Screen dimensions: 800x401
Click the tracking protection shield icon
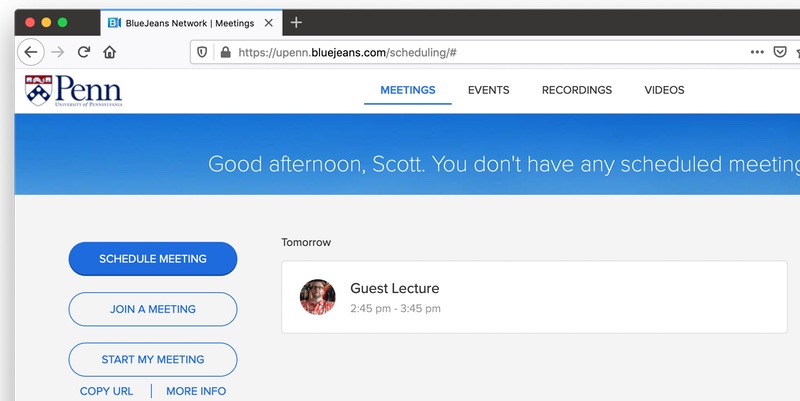pos(202,52)
